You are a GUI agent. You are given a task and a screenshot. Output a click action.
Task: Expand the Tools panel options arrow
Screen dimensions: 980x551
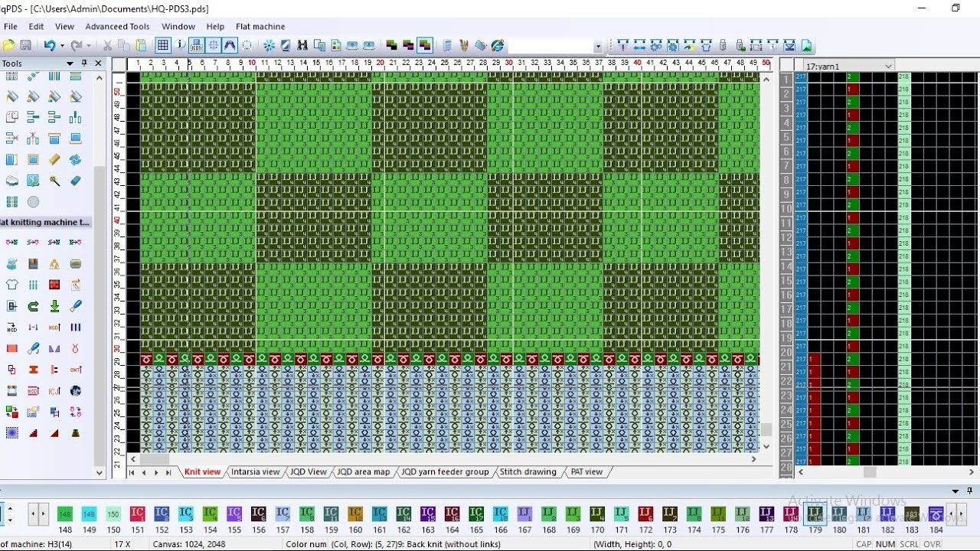[x=70, y=64]
